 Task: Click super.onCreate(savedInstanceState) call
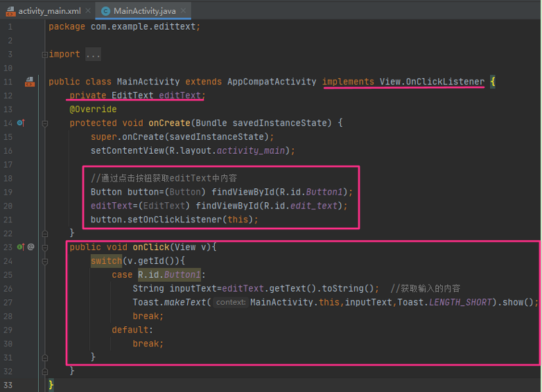[x=182, y=136]
